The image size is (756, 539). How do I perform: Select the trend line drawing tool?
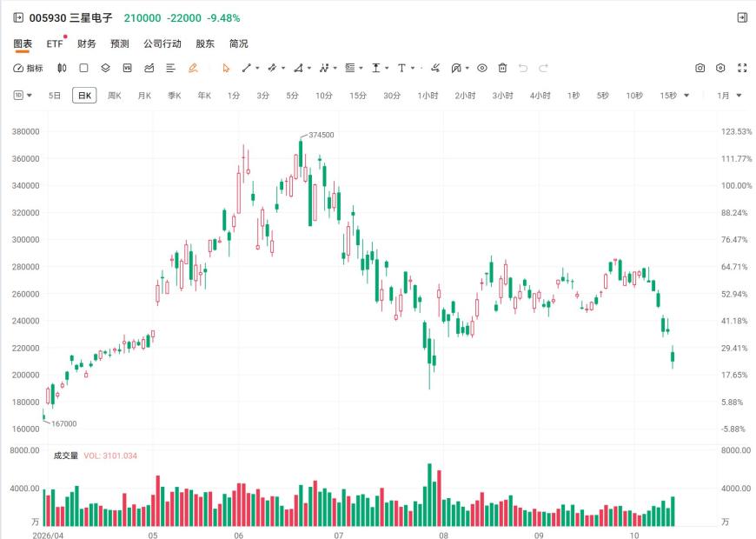point(247,68)
